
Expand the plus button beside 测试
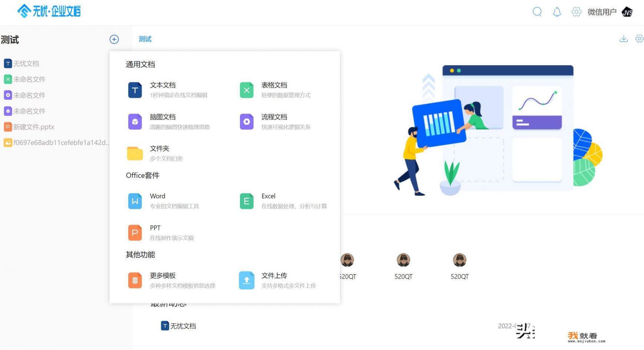pos(114,39)
